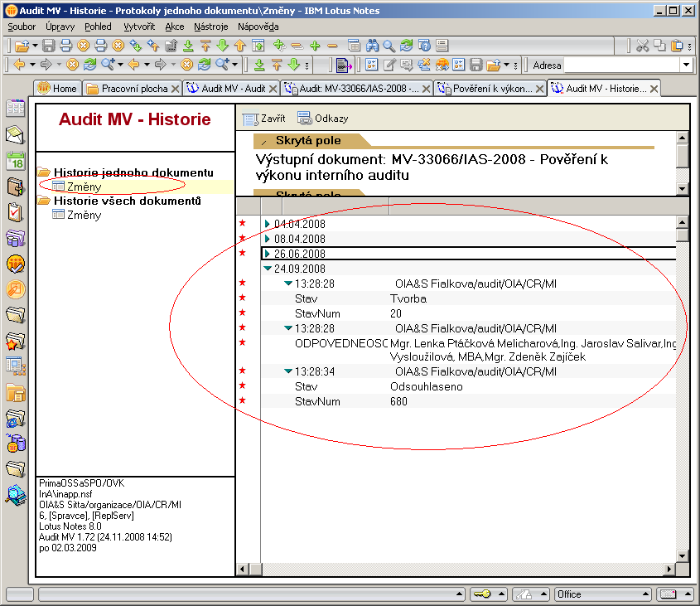This screenshot has width=700, height=606.
Task: Open the folder with Internet Explorer logo icon
Action: [15, 419]
